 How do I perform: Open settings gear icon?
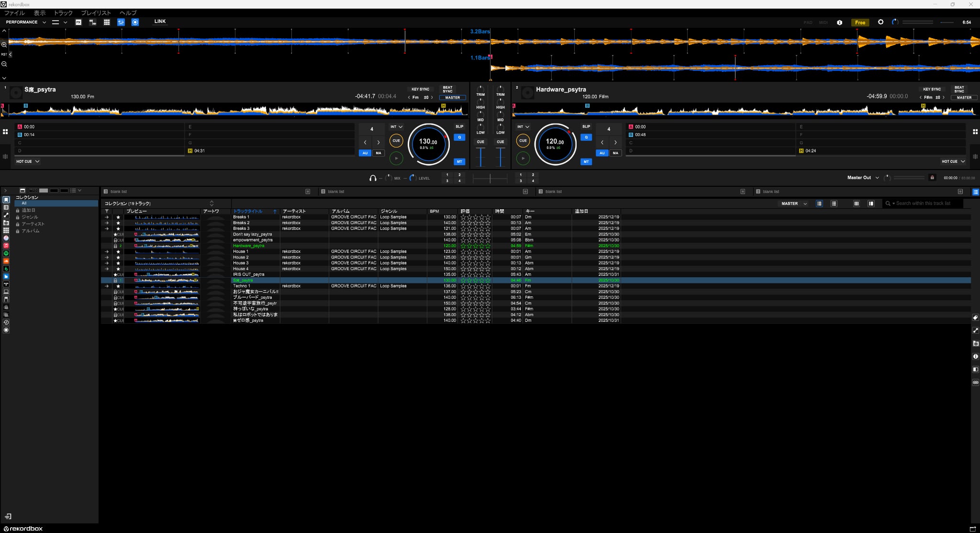880,22
